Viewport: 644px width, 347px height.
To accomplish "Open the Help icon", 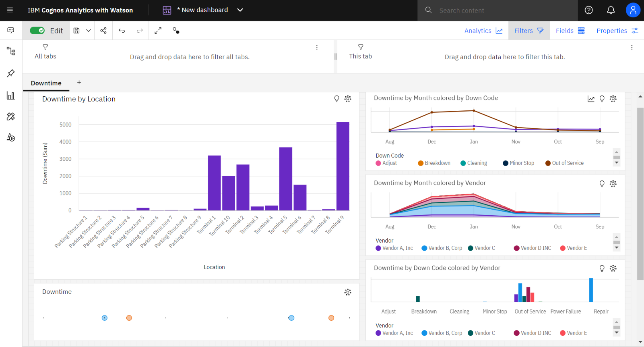I will click(x=589, y=10).
